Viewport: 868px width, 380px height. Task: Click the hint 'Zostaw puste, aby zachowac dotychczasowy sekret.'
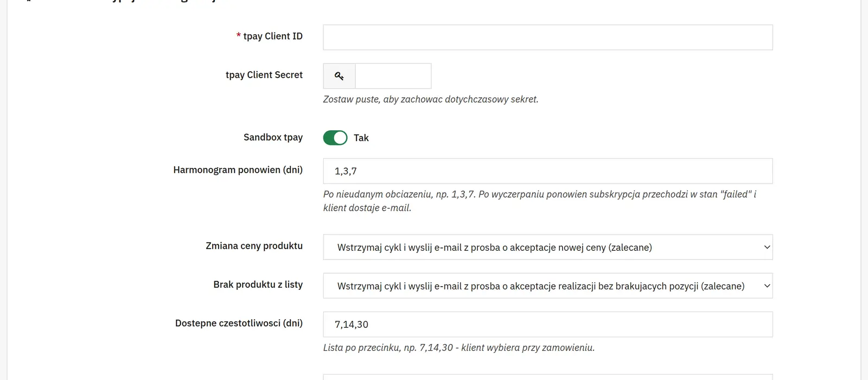pyautogui.click(x=431, y=99)
